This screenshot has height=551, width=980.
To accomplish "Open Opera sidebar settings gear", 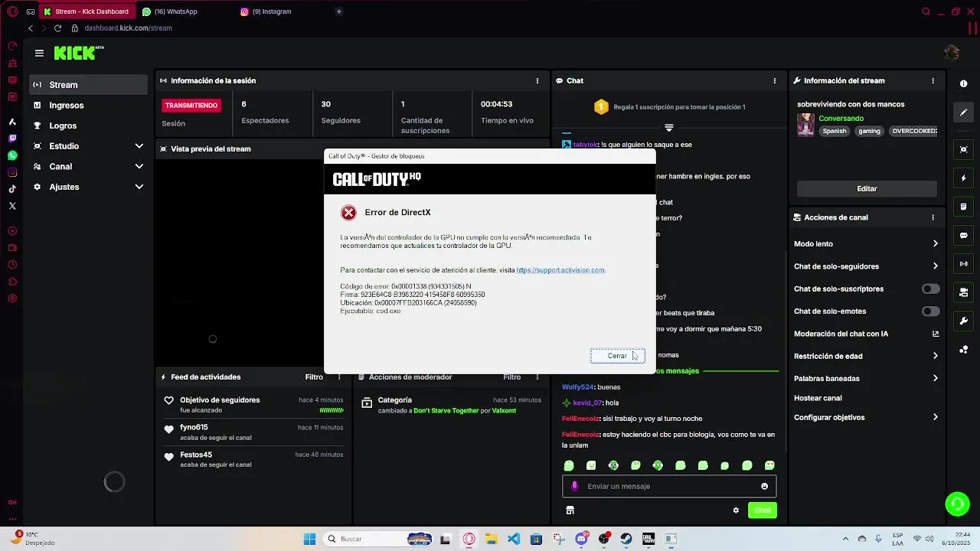I will [12, 298].
